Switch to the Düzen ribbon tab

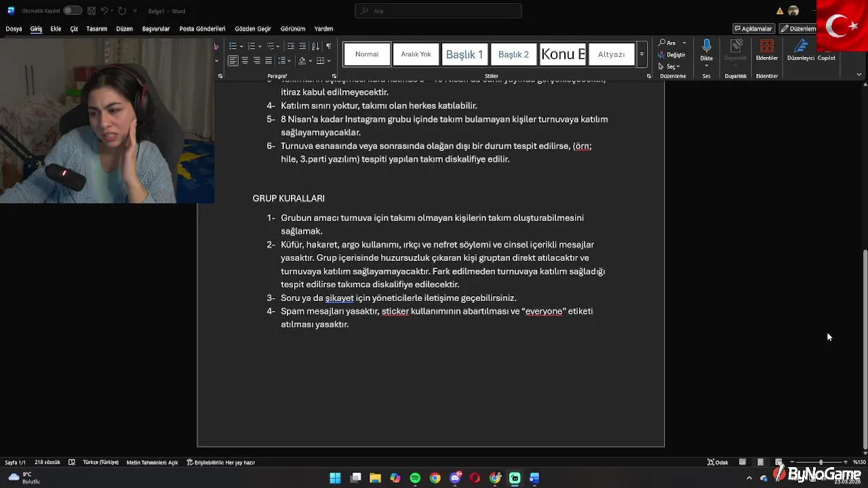pos(124,29)
